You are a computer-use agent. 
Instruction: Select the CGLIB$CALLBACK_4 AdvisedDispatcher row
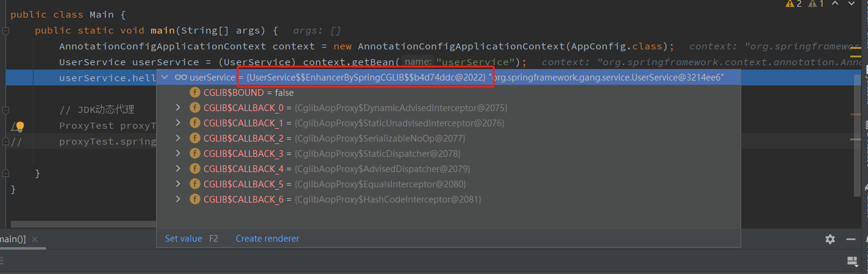tap(336, 169)
